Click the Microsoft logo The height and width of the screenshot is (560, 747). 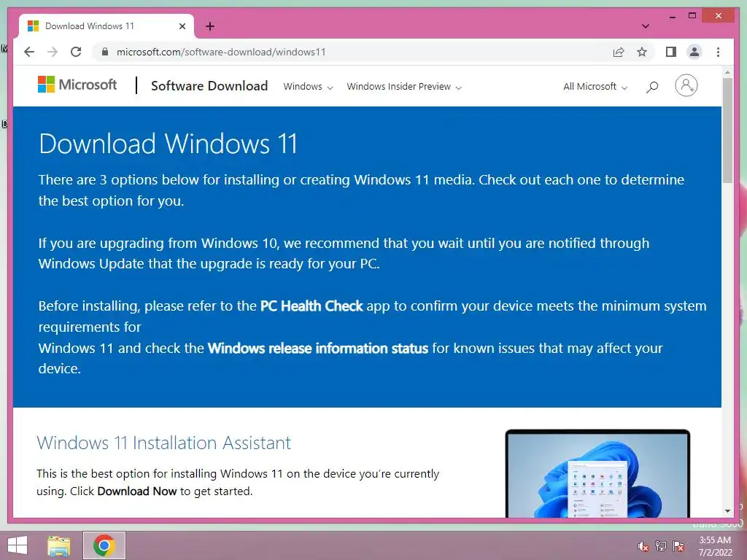coord(77,85)
